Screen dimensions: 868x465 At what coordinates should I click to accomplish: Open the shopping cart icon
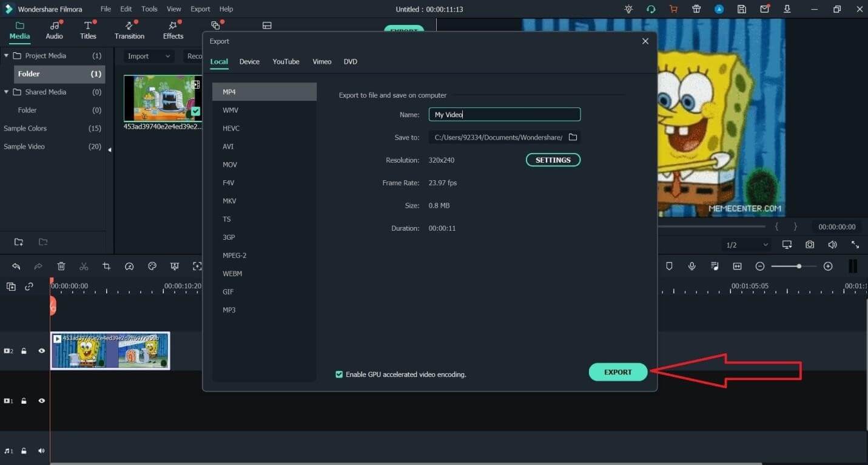673,9
